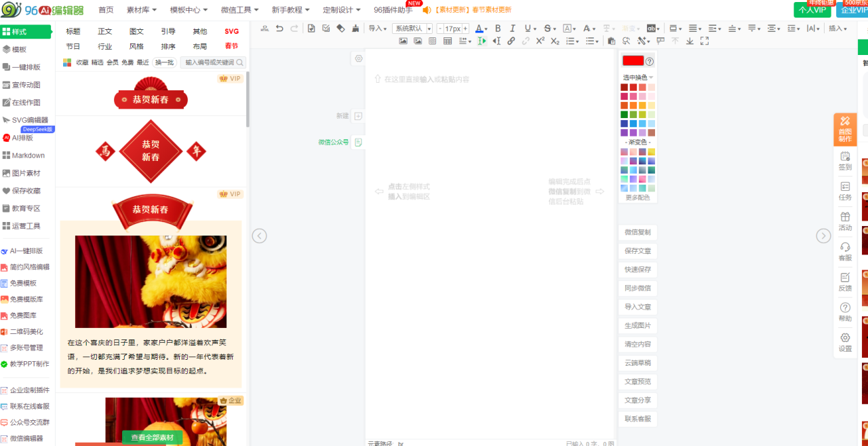This screenshot has height=446, width=868.
Task: Pick the large red color swatch
Action: (x=633, y=61)
